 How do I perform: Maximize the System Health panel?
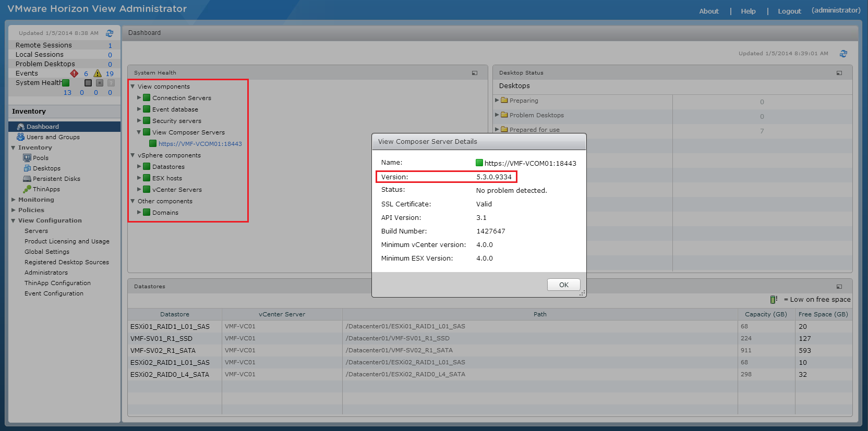475,73
